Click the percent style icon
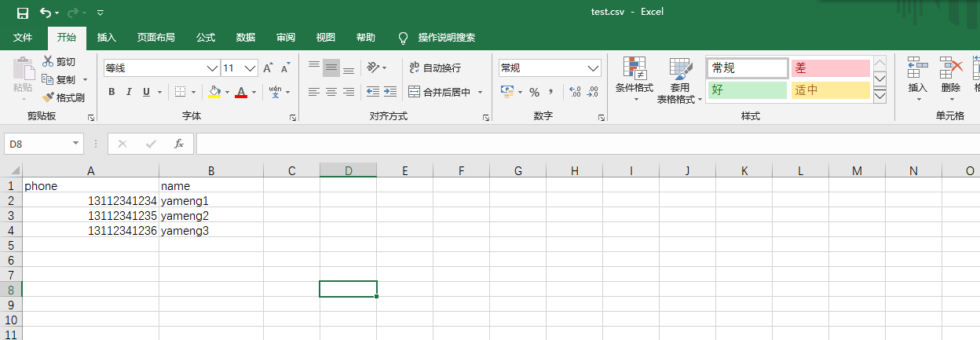The height and width of the screenshot is (340, 980). (534, 92)
